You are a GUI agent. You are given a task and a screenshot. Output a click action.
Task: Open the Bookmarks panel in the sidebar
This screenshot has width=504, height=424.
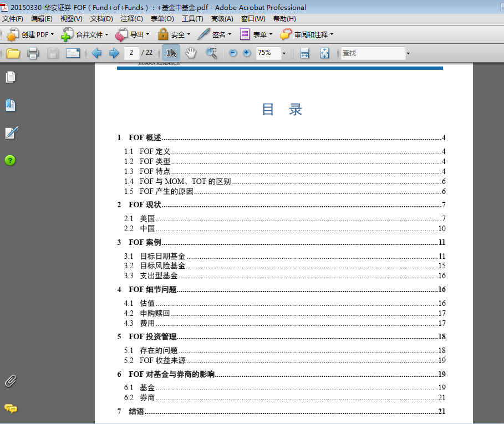[11, 105]
